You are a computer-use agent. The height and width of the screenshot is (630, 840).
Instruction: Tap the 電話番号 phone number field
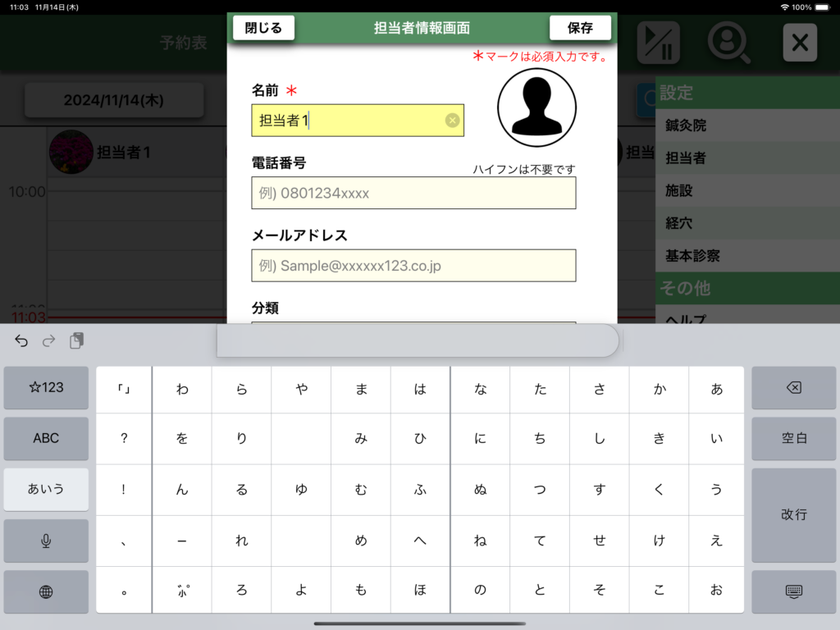coord(413,194)
